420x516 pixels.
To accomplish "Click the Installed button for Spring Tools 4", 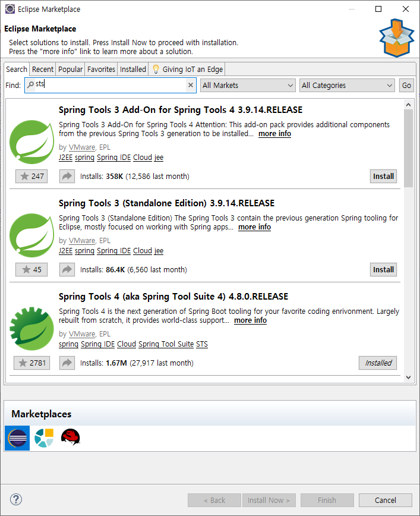I will tap(378, 363).
